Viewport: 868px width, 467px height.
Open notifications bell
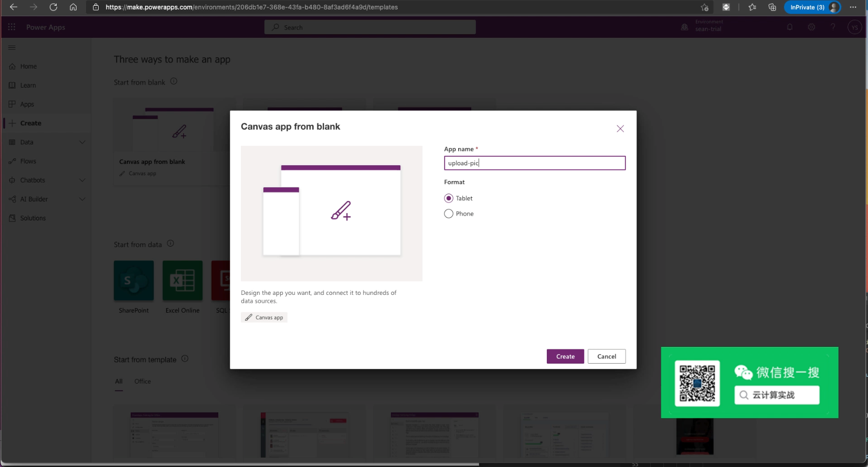pos(790,27)
